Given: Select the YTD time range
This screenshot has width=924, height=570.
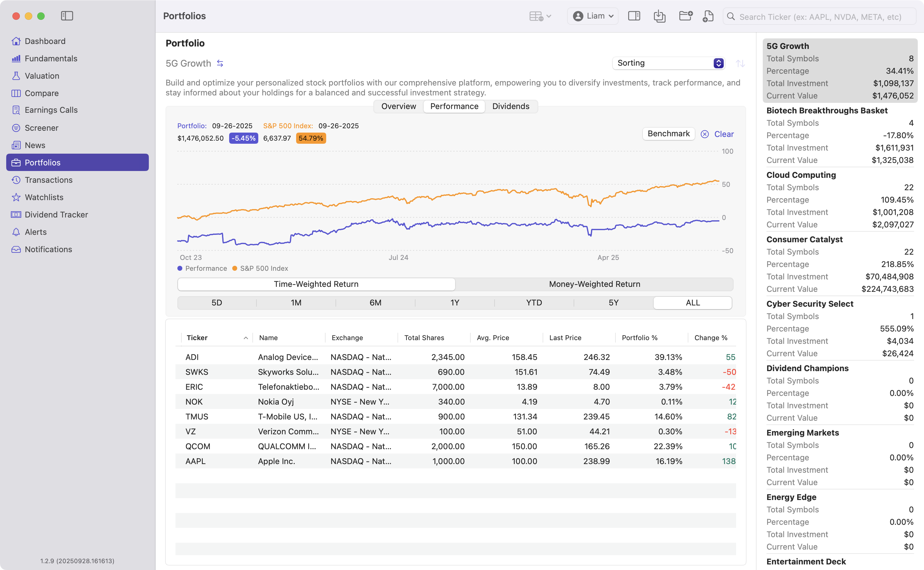Looking at the screenshot, I should (x=534, y=303).
